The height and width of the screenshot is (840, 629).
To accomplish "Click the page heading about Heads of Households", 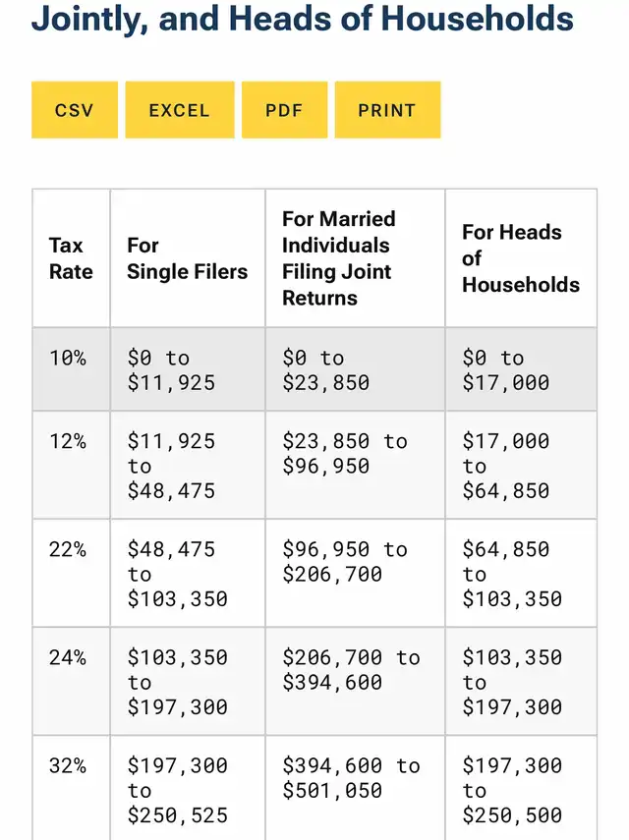I will click(x=303, y=19).
